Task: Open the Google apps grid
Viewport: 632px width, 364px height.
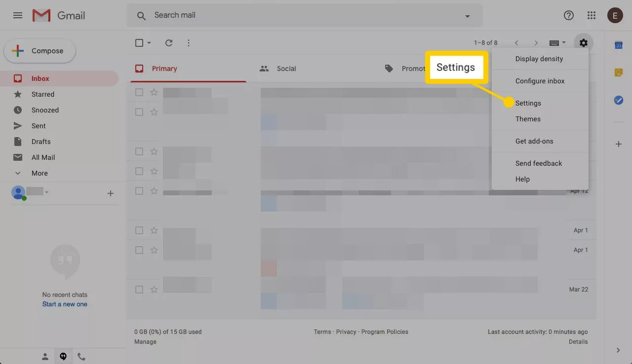Action: (592, 15)
